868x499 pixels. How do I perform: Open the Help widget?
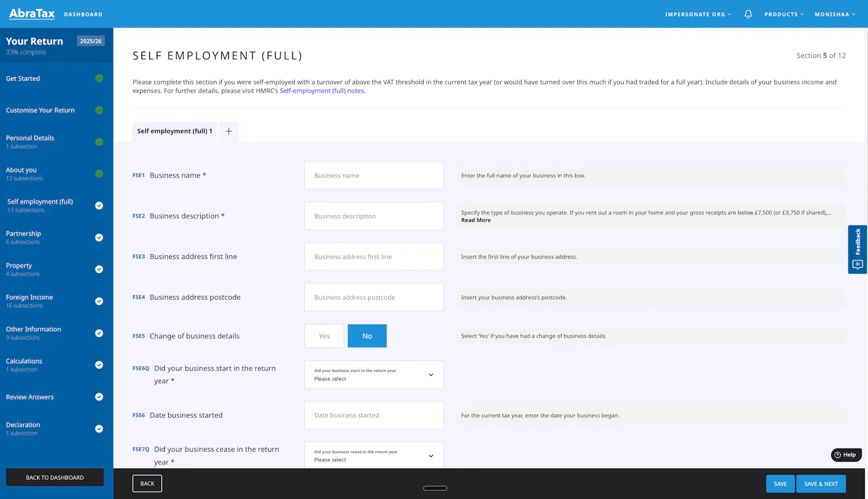pos(846,455)
